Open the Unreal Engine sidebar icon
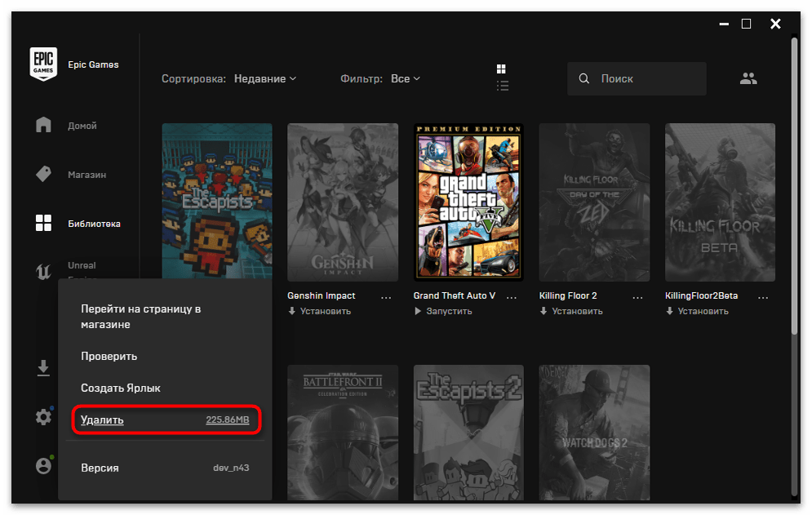Image resolution: width=812 pixels, height=515 pixels. tap(43, 271)
